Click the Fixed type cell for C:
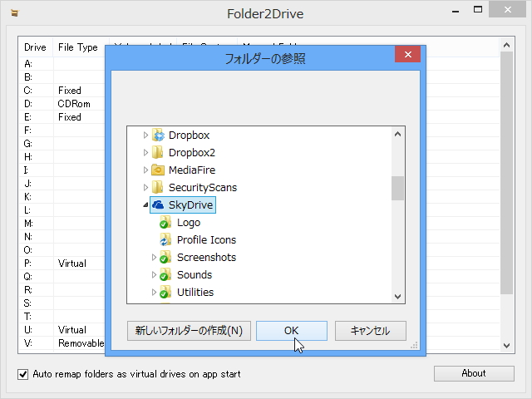532x399 pixels. pyautogui.click(x=70, y=91)
